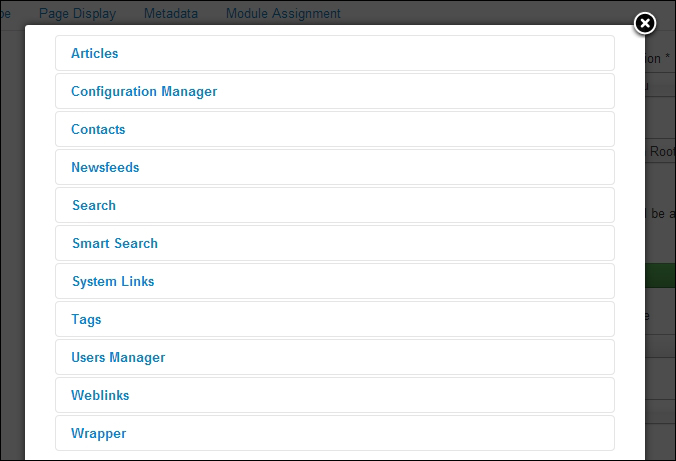The height and width of the screenshot is (461, 676).
Task: Click the cut-off tab left of Page Display
Action: click(x=6, y=14)
